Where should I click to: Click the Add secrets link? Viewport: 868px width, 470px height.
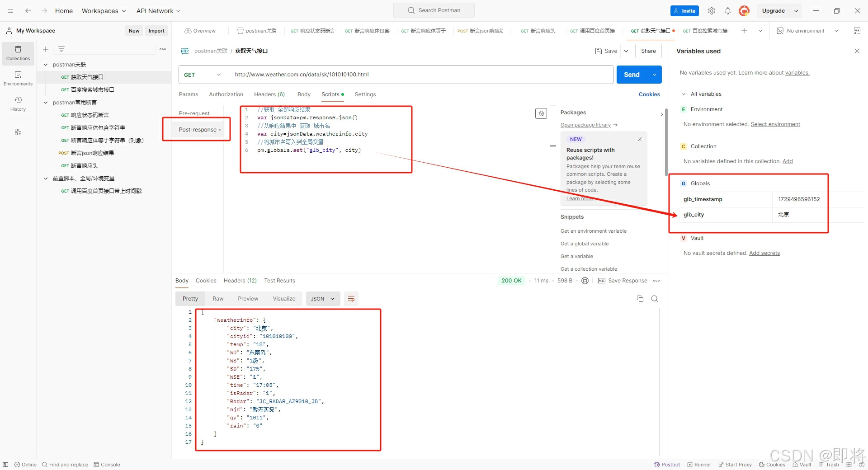(764, 253)
